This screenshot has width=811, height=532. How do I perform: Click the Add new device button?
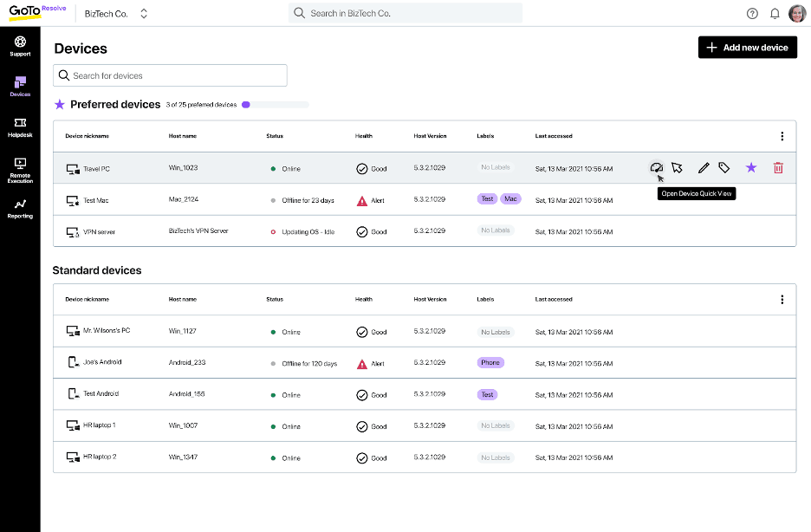coord(747,47)
